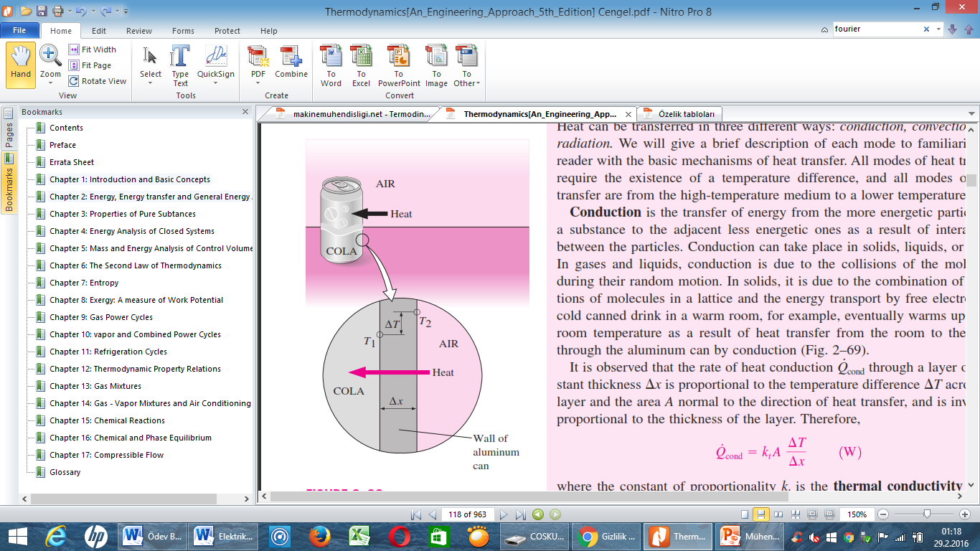Click the zoom slider handle

927,514
